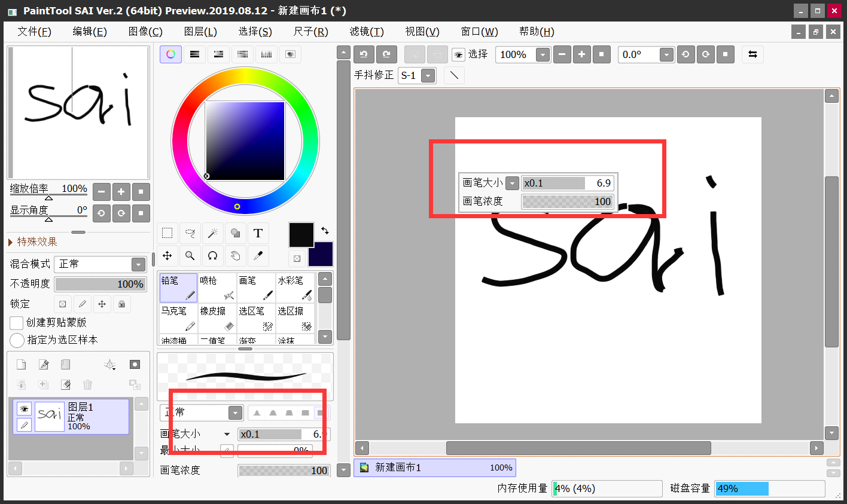Enable straight line drawing mode
This screenshot has width=847, height=504.
click(x=455, y=75)
